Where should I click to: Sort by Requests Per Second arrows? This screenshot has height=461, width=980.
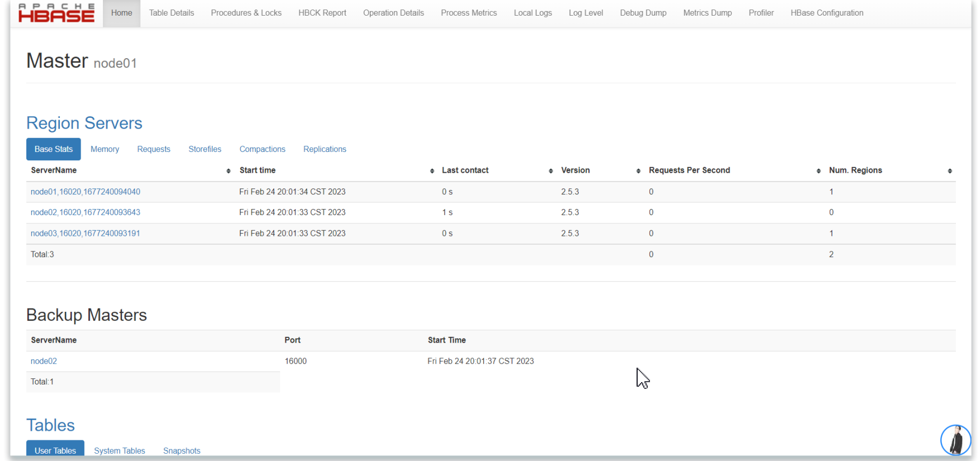coord(818,171)
